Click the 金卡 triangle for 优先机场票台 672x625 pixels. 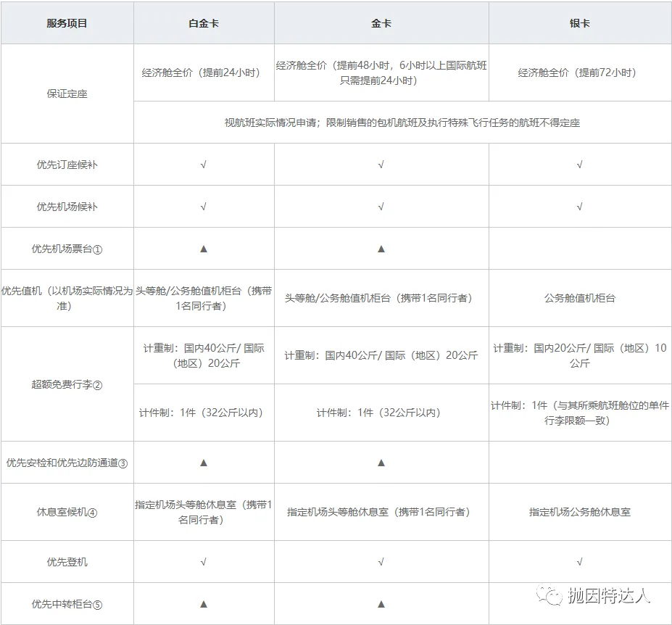coord(381,249)
